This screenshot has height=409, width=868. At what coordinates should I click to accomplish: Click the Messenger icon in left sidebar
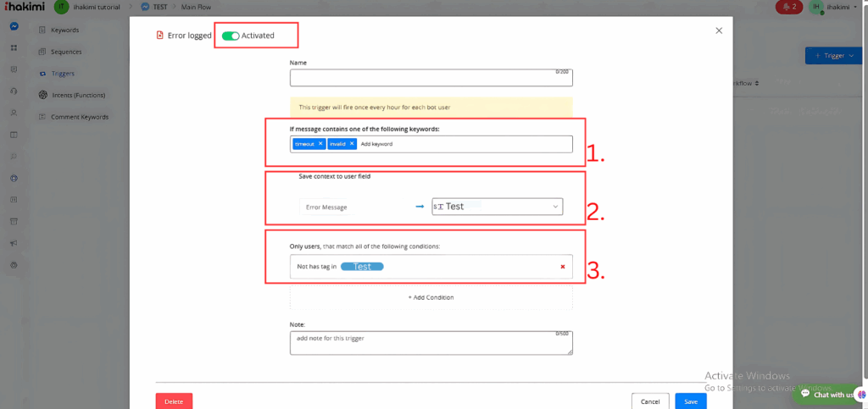[14, 26]
